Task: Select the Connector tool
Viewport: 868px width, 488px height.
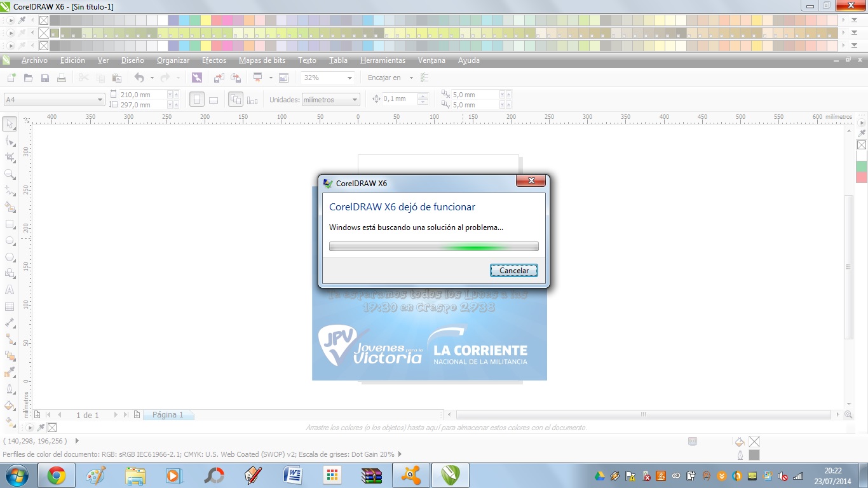Action: pyautogui.click(x=10, y=339)
